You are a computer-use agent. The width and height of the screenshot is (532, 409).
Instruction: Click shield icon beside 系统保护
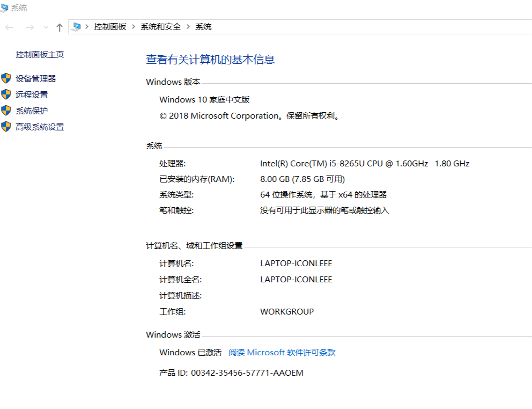pos(6,111)
